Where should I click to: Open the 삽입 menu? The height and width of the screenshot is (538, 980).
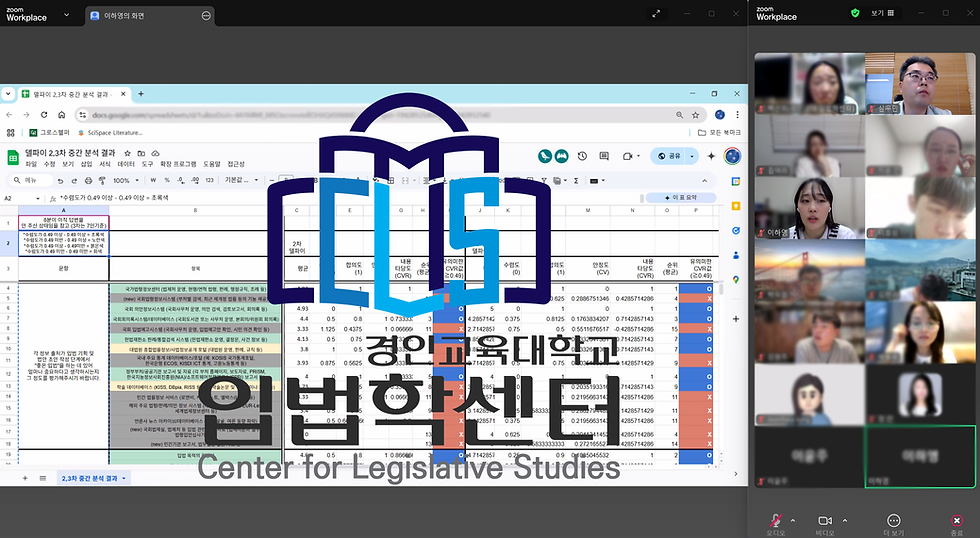coord(86,164)
